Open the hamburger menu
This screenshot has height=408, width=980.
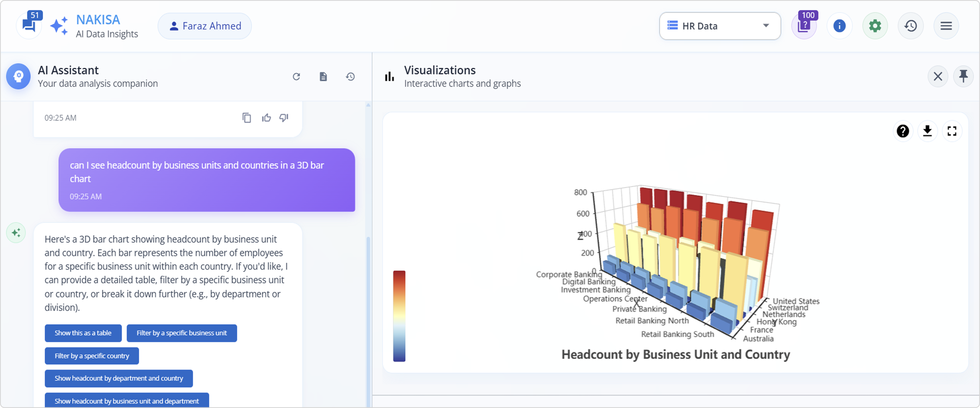coord(946,26)
